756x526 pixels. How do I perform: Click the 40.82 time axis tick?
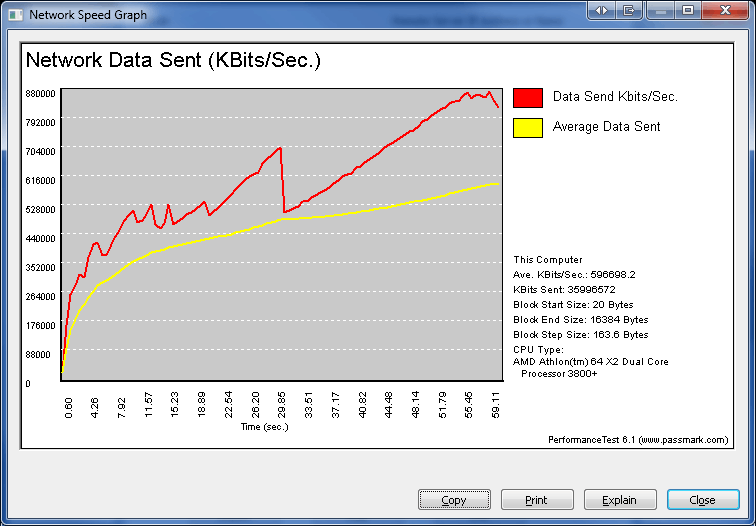click(x=363, y=405)
